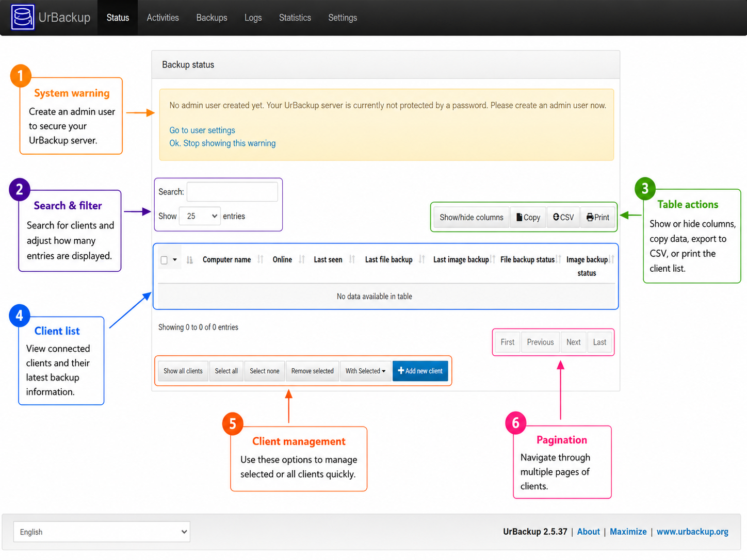
Task: Focus the Search input field
Action: point(232,192)
